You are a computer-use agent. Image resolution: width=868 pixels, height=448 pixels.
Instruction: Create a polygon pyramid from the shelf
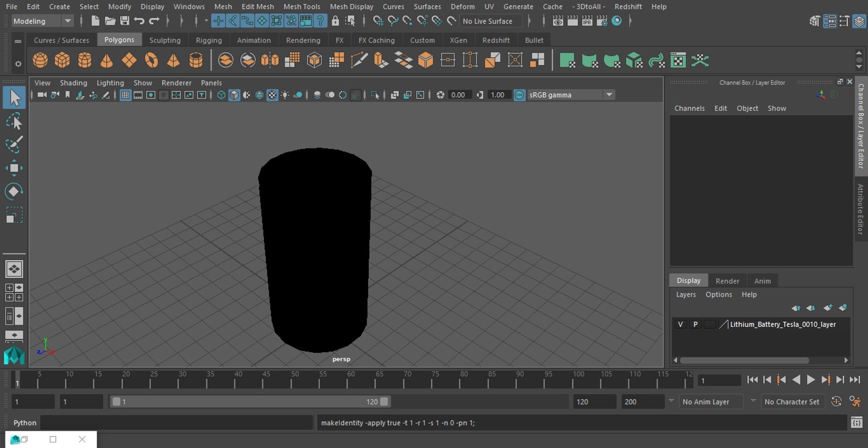tap(174, 60)
